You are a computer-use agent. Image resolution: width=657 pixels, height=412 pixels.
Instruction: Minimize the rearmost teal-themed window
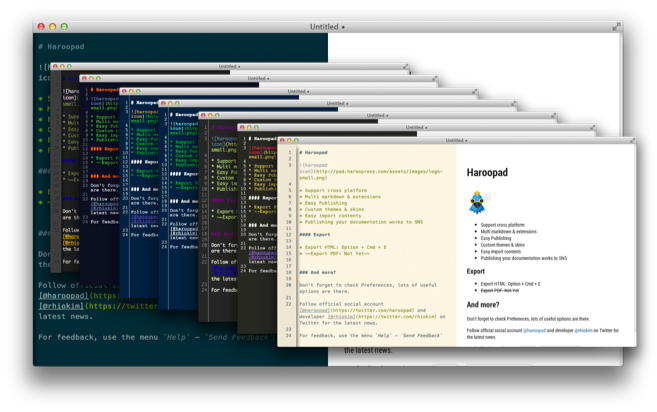pos(53,26)
